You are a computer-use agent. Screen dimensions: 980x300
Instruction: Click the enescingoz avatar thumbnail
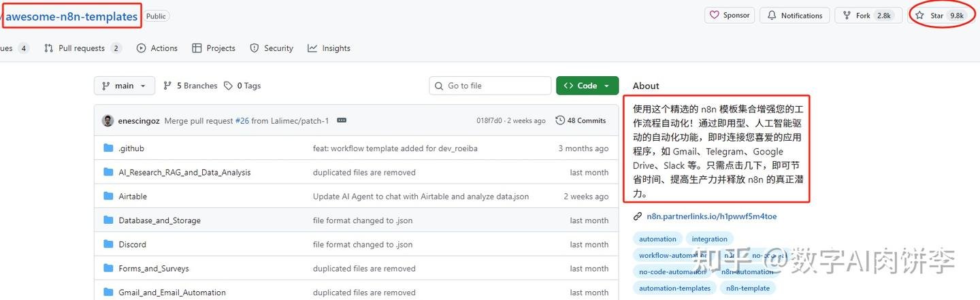[x=108, y=120]
